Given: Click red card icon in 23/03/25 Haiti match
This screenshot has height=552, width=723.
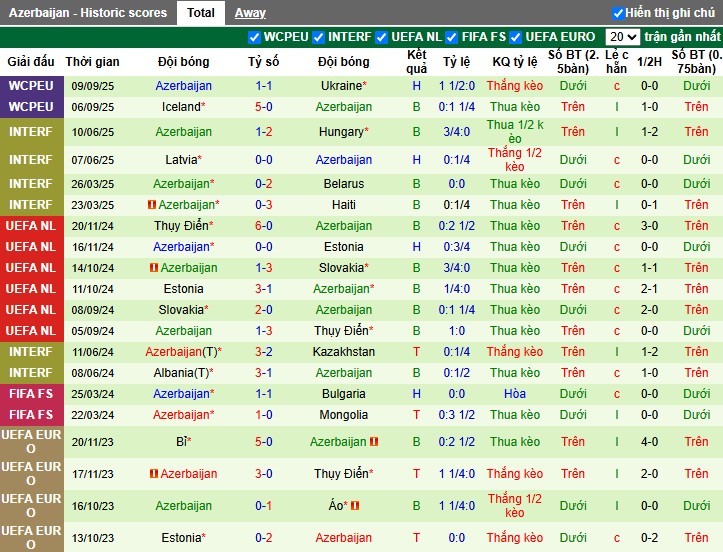Looking at the screenshot, I should (x=153, y=205).
